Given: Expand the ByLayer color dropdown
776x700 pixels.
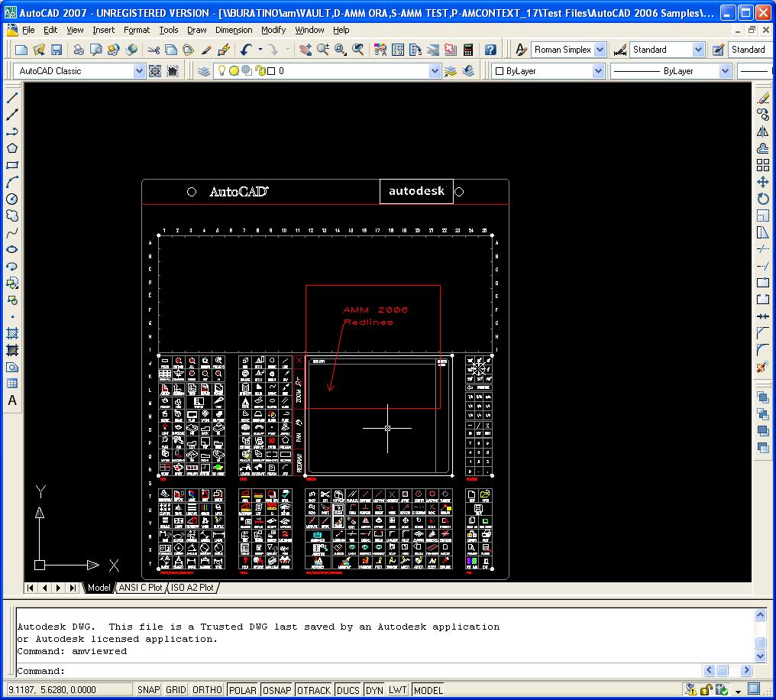Looking at the screenshot, I should pos(598,71).
